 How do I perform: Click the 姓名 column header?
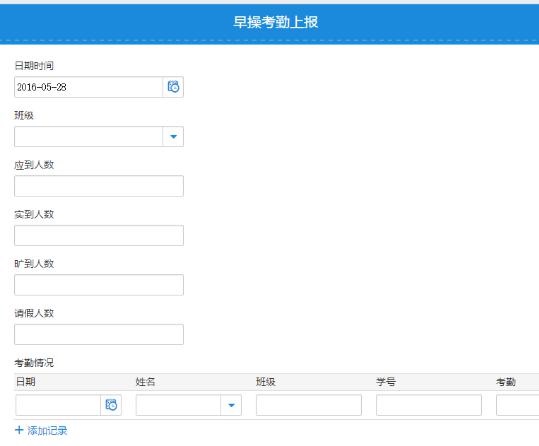click(145, 382)
